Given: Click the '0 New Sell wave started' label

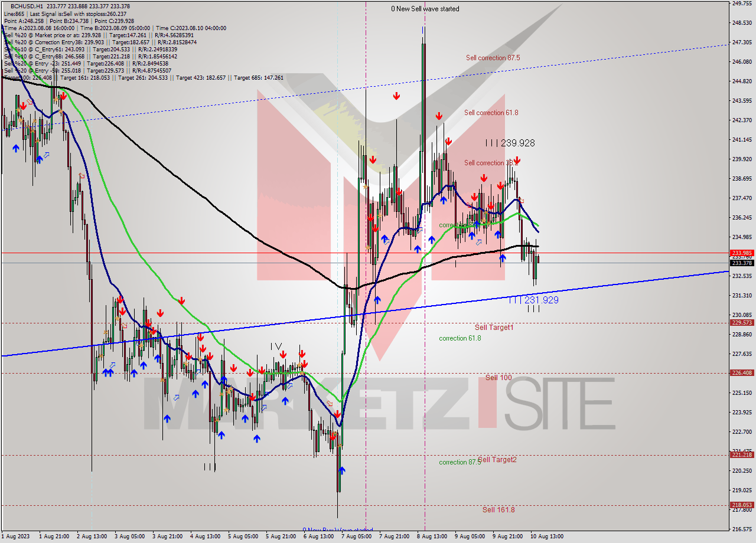Looking at the screenshot, I should click(x=425, y=9).
